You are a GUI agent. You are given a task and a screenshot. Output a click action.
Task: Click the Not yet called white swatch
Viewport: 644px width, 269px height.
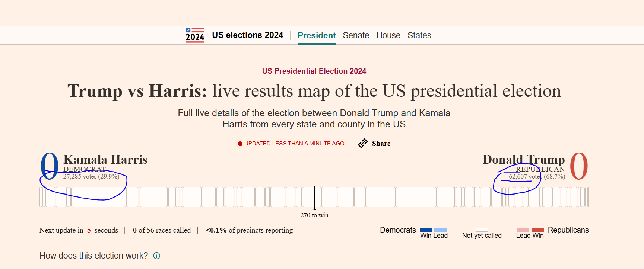point(482,230)
